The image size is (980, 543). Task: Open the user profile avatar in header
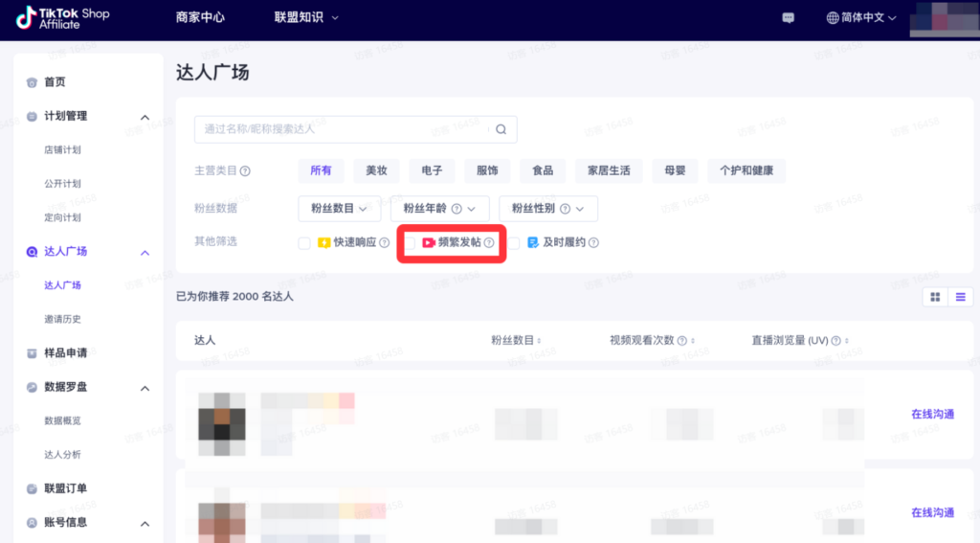(x=945, y=18)
